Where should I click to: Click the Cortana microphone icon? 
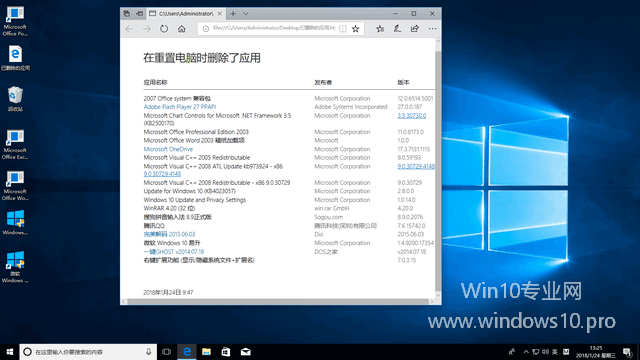[x=149, y=351]
